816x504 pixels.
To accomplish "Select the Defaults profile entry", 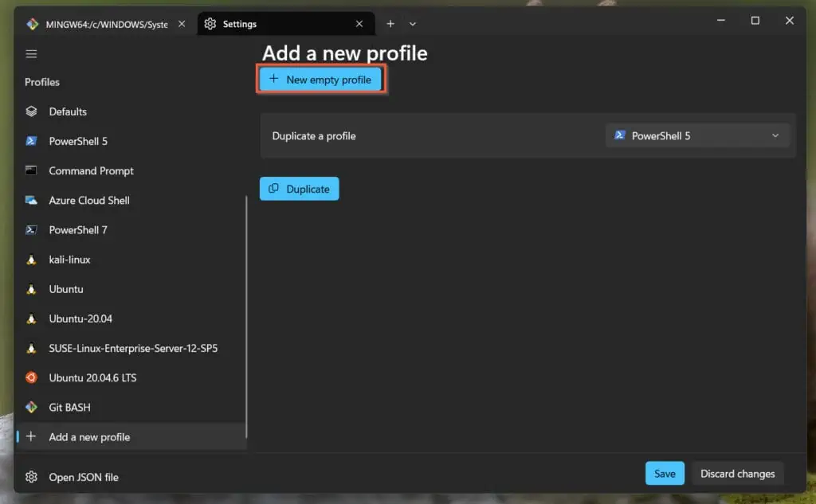I will pos(131,111).
